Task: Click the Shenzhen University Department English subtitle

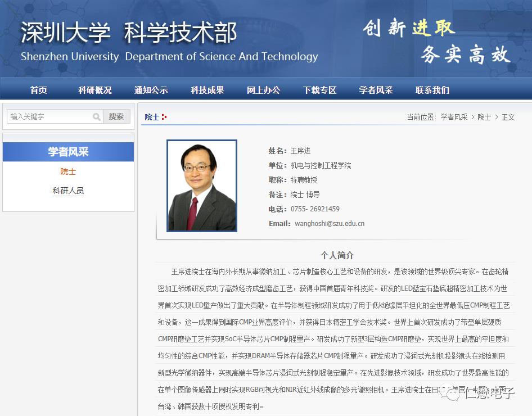Action: 169,57
